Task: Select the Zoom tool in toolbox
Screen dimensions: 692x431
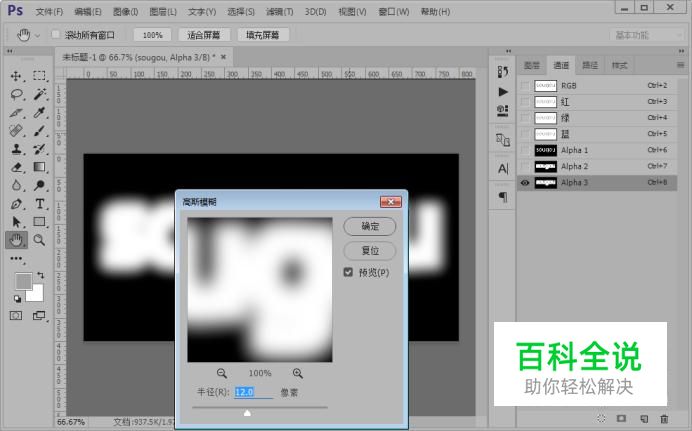Action: coord(39,240)
